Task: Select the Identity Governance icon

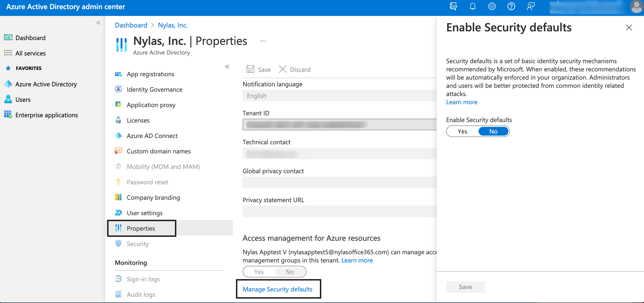Action: click(x=118, y=89)
